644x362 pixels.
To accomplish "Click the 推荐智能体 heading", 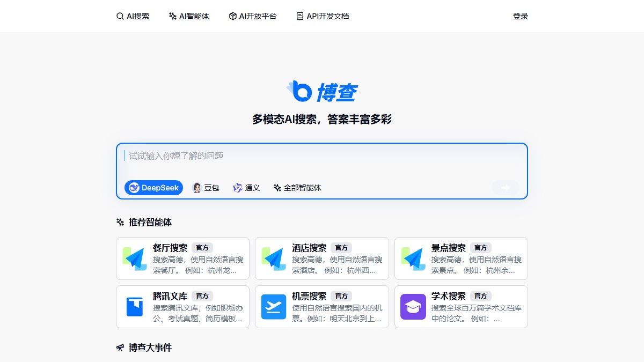I will tap(150, 222).
